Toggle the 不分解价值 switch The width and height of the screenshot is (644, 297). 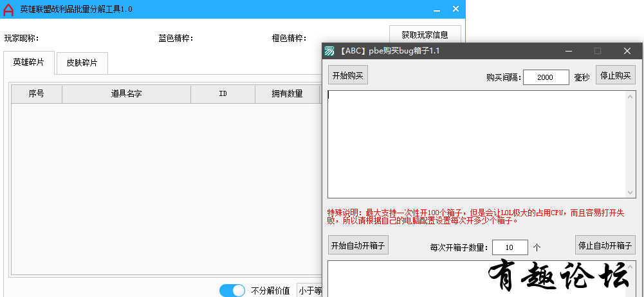[x=232, y=291]
